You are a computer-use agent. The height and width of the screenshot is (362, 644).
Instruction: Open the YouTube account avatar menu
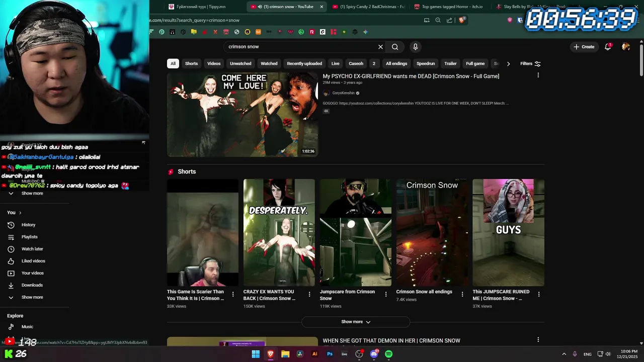point(626,47)
